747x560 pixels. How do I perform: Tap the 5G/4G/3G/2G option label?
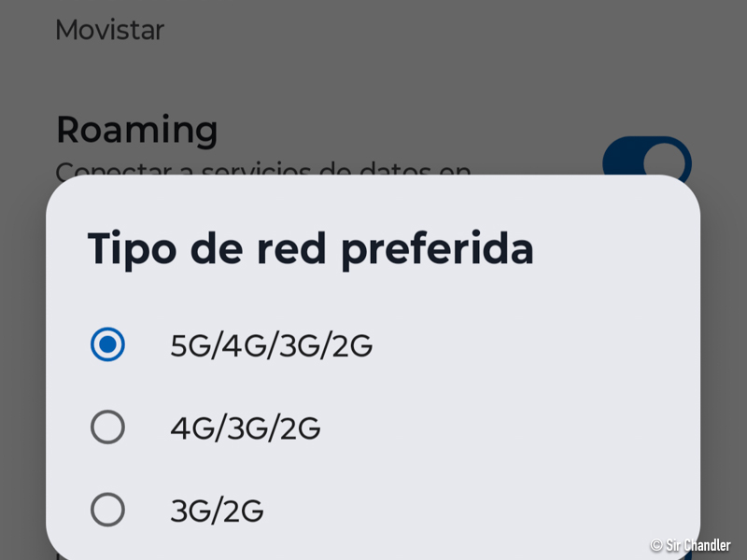coord(271,345)
